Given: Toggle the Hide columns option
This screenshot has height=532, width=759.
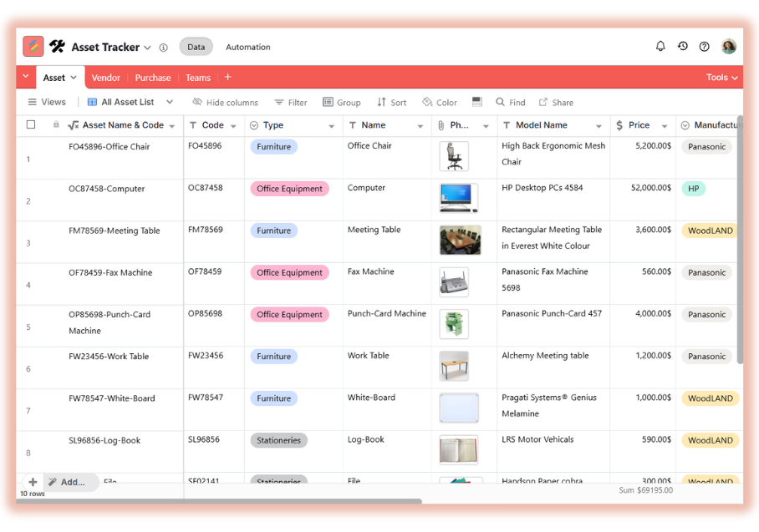Looking at the screenshot, I should (x=225, y=103).
